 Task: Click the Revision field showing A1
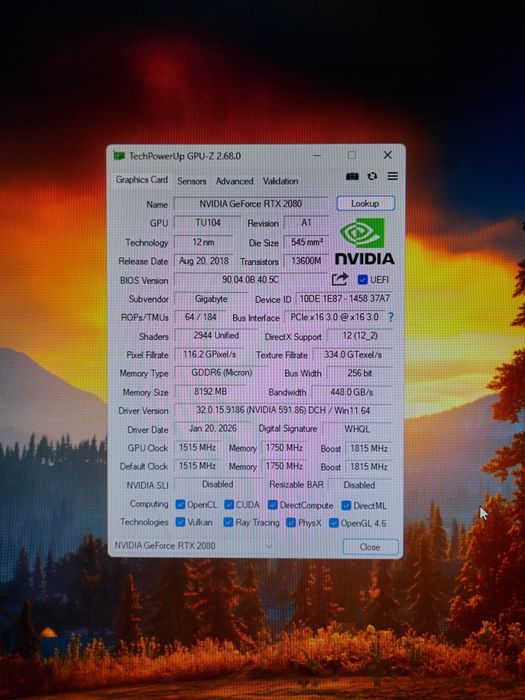point(306,222)
